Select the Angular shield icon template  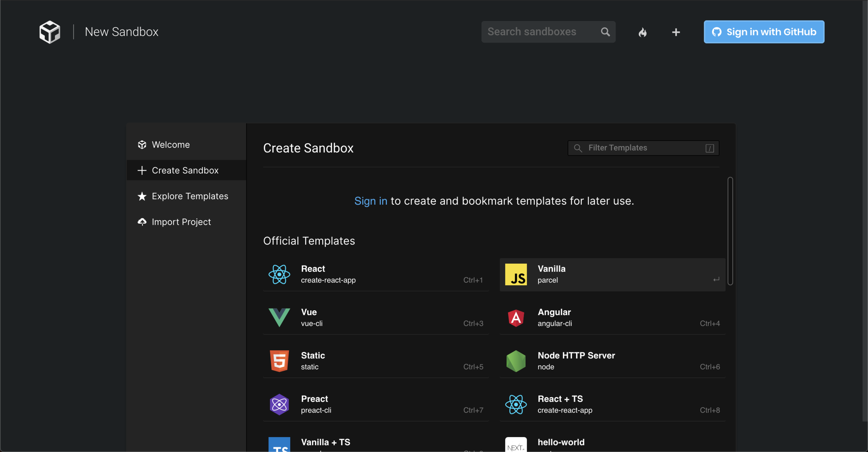click(516, 317)
